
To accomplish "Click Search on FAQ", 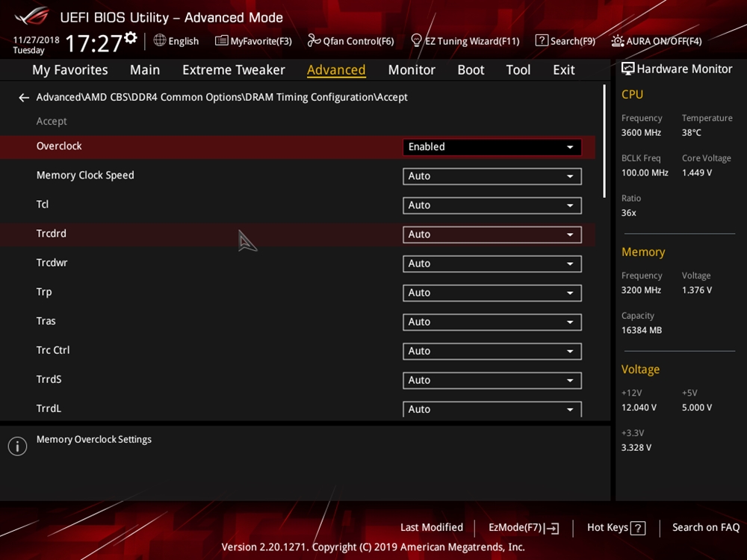I will pyautogui.click(x=706, y=528).
